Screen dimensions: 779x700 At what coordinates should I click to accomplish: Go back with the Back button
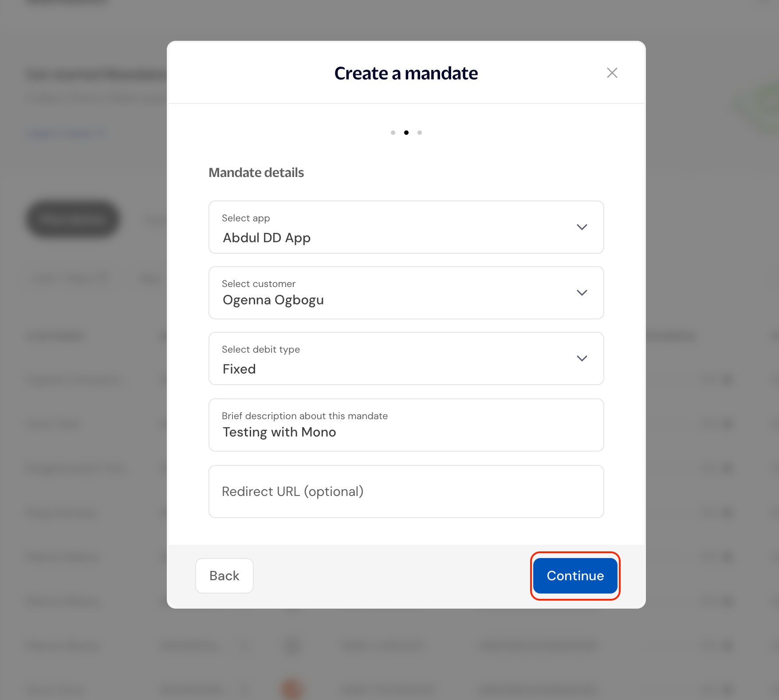coord(224,576)
